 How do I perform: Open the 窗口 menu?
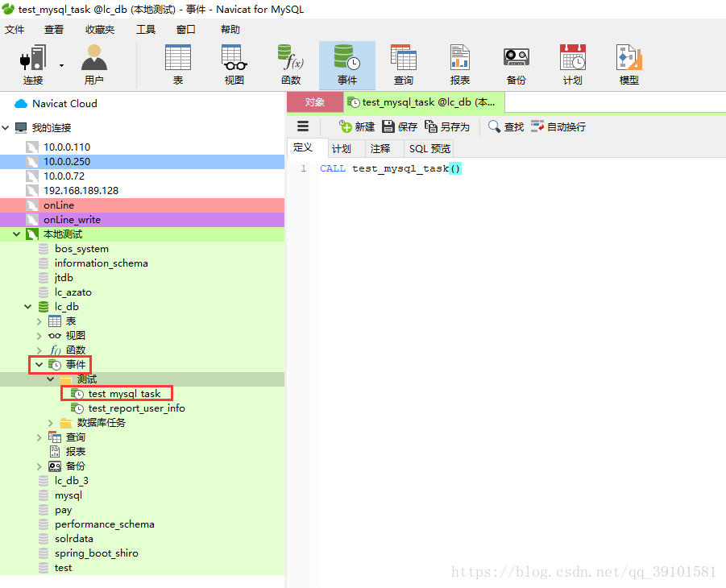pyautogui.click(x=186, y=30)
